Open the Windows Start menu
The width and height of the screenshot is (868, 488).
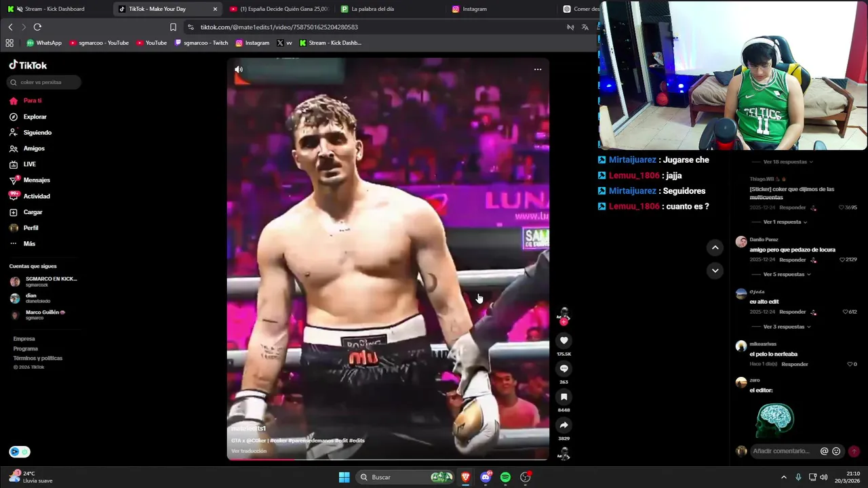pyautogui.click(x=344, y=477)
